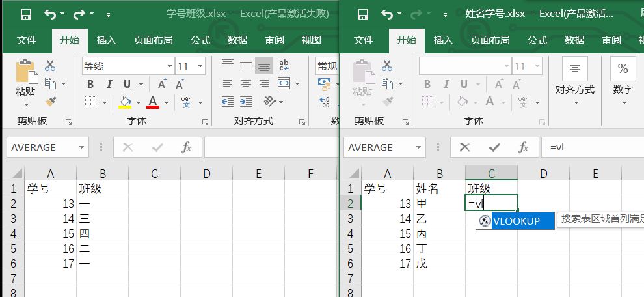Viewport: 644px width, 297px height.
Task: Open text orientation options in 学号班级 window
Action: point(270,101)
